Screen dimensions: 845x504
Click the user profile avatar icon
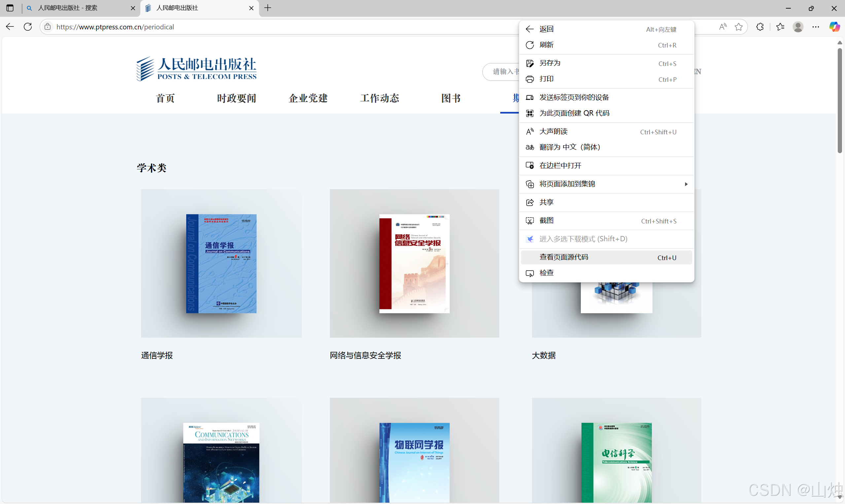pos(798,27)
